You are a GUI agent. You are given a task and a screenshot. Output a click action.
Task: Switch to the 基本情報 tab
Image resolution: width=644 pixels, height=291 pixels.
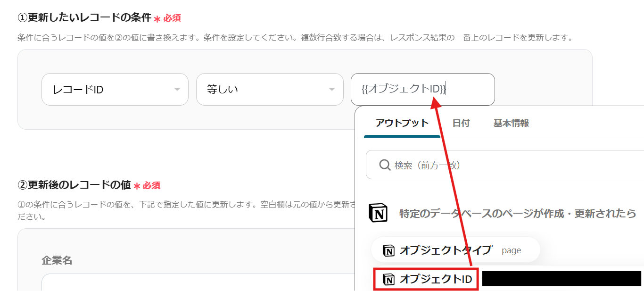click(511, 124)
